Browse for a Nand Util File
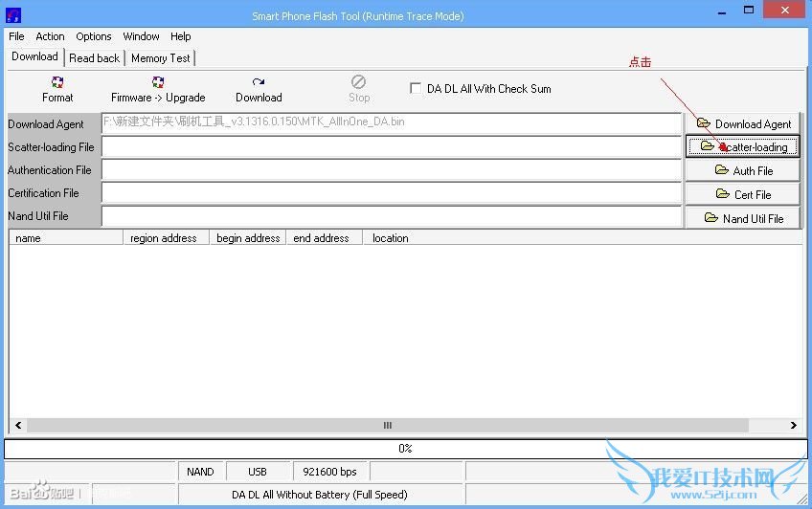 (743, 218)
